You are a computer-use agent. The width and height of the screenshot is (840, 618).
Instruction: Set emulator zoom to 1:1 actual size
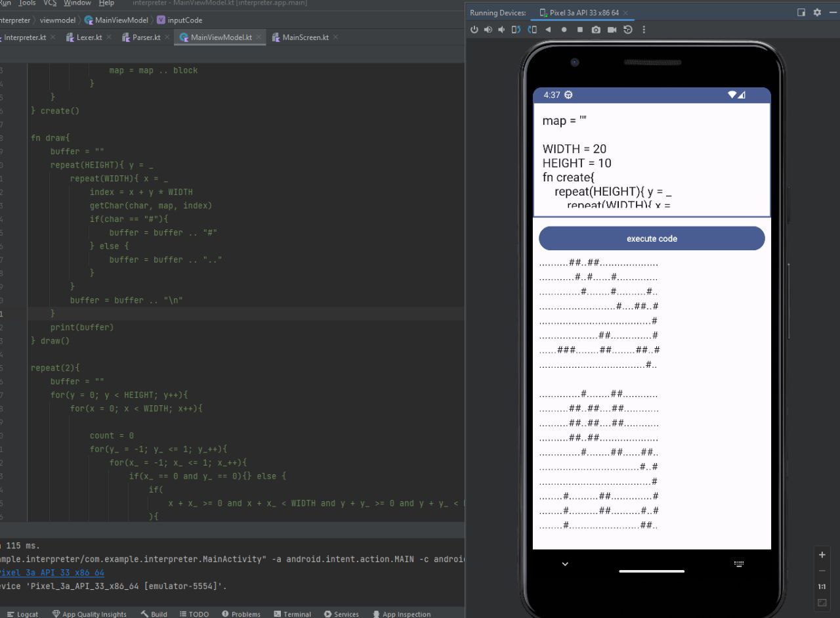click(x=822, y=586)
